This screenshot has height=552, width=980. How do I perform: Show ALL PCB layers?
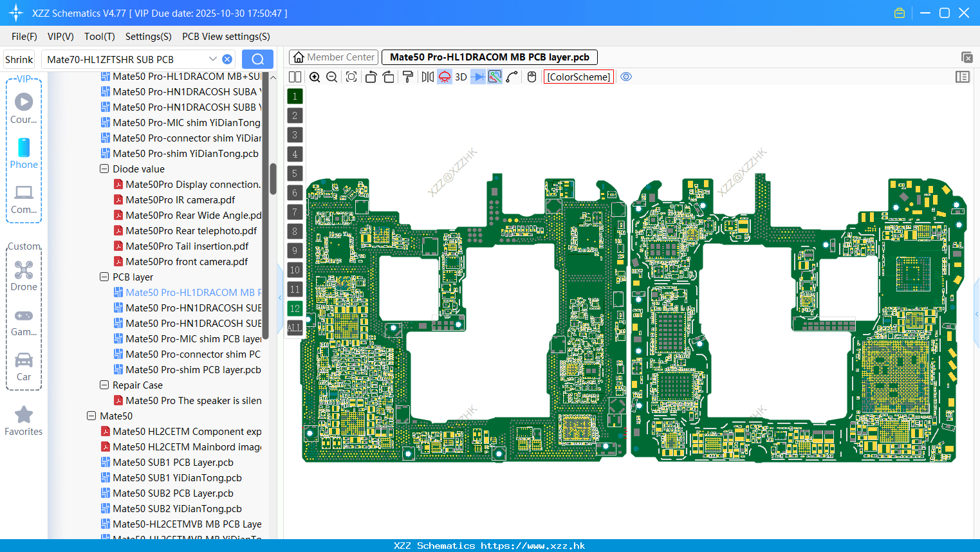(295, 327)
